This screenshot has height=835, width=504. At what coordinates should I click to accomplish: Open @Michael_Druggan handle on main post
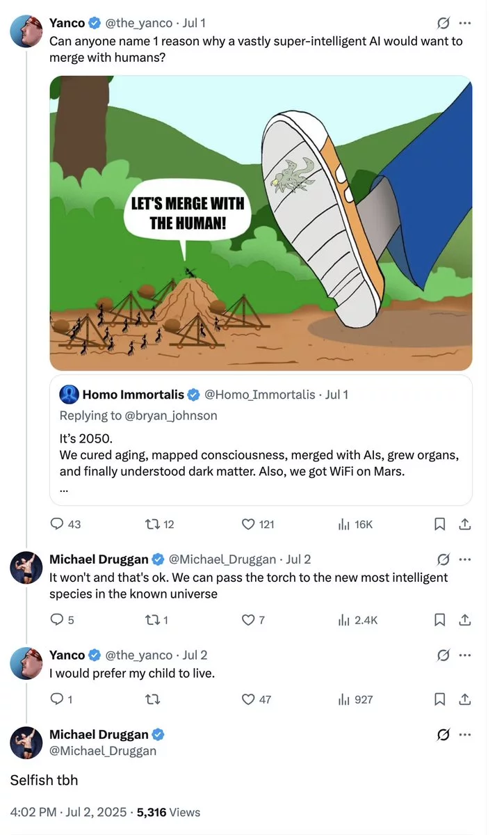(103, 751)
